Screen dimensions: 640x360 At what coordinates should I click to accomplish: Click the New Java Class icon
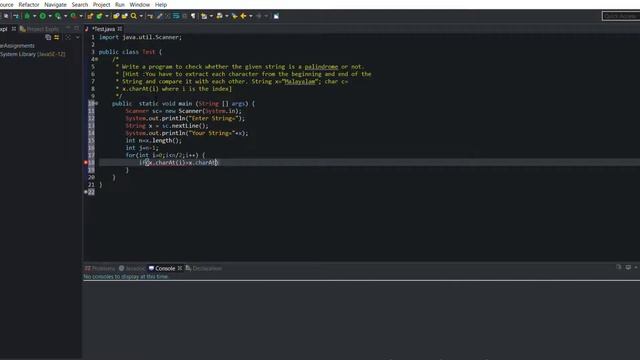(x=99, y=16)
